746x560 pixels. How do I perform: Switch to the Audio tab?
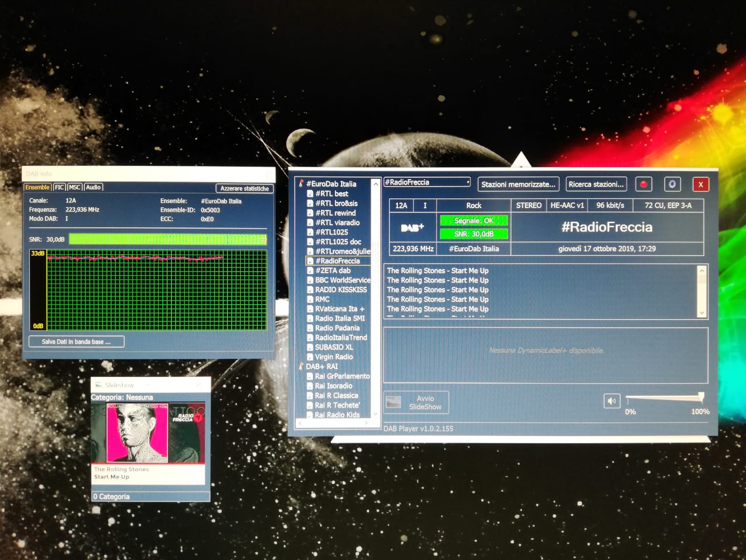coord(93,187)
